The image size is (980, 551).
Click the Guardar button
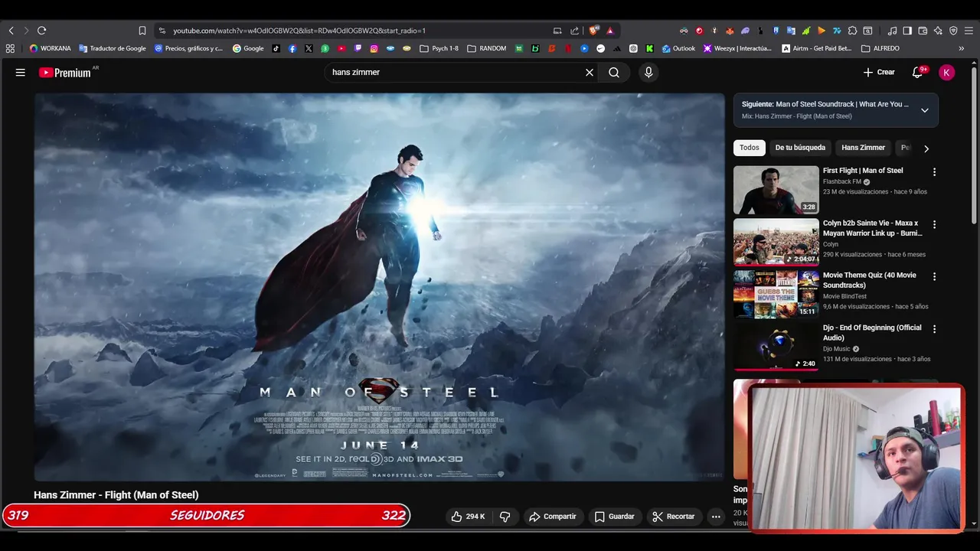[615, 517]
